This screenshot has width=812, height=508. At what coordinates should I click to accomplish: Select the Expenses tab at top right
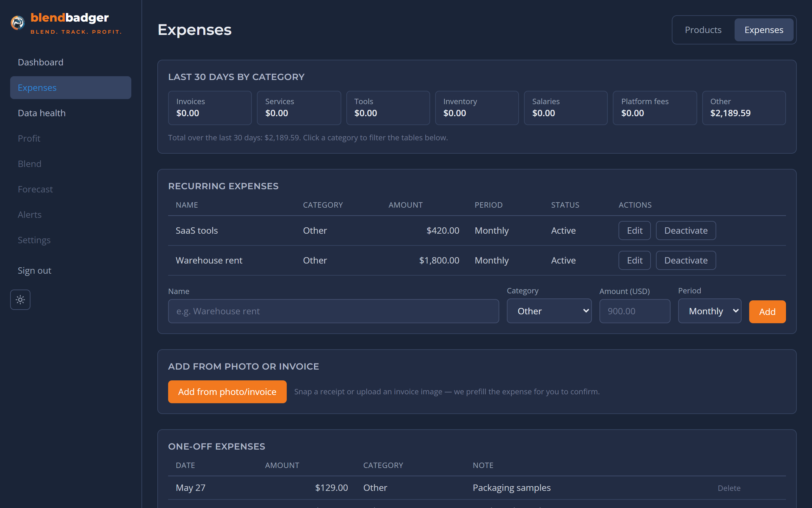pyautogui.click(x=764, y=30)
